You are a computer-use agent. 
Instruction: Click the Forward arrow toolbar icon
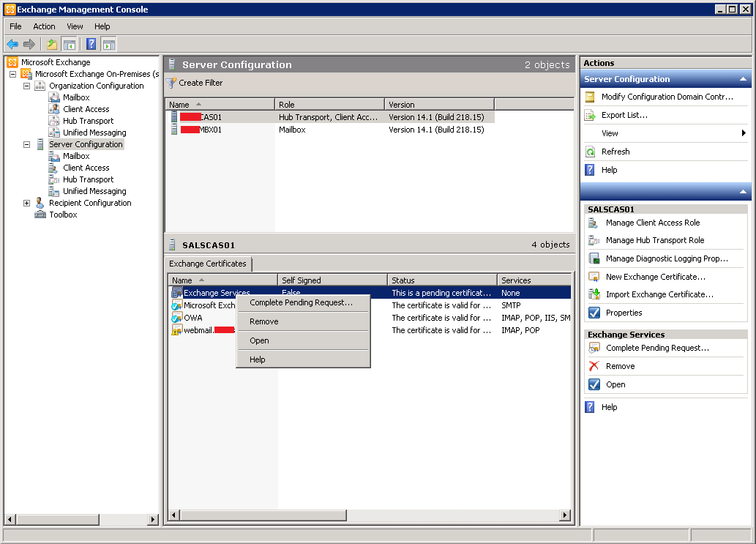(29, 45)
